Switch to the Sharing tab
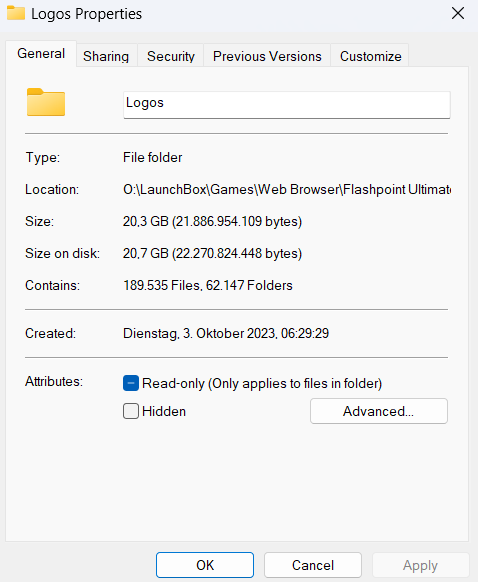The height and width of the screenshot is (582, 478). pos(106,56)
